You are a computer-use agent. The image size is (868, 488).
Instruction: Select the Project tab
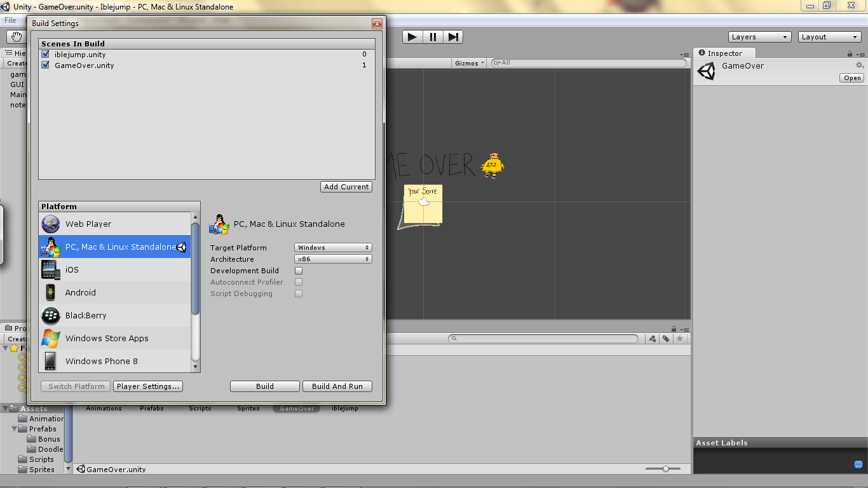pyautogui.click(x=15, y=328)
